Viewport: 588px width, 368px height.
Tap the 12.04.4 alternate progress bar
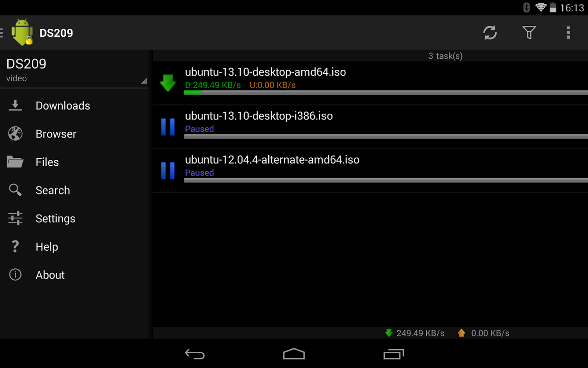click(x=386, y=180)
